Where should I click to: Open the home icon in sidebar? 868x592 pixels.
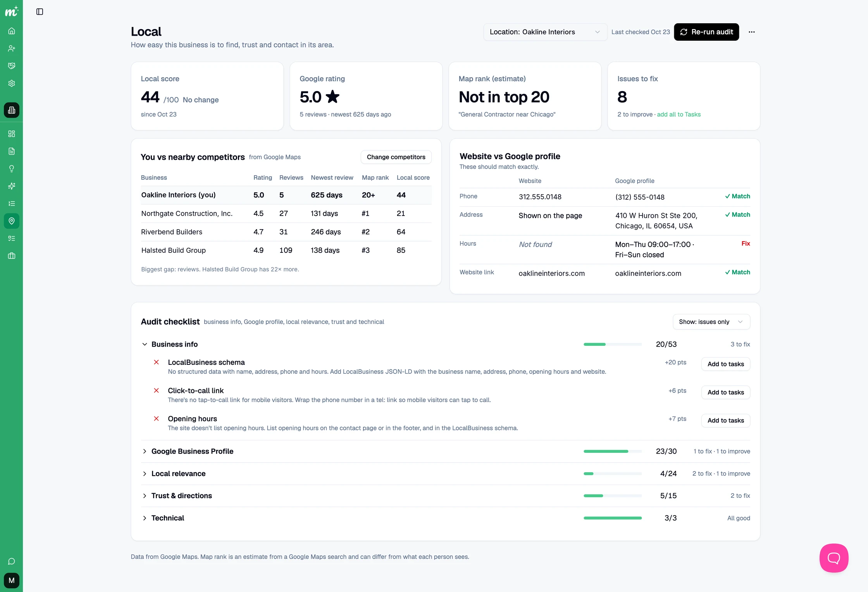pyautogui.click(x=12, y=31)
